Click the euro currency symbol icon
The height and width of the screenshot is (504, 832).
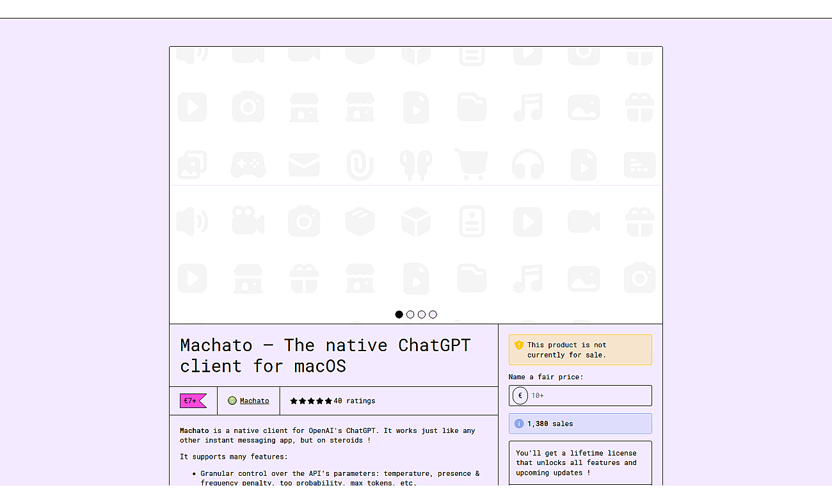point(520,395)
